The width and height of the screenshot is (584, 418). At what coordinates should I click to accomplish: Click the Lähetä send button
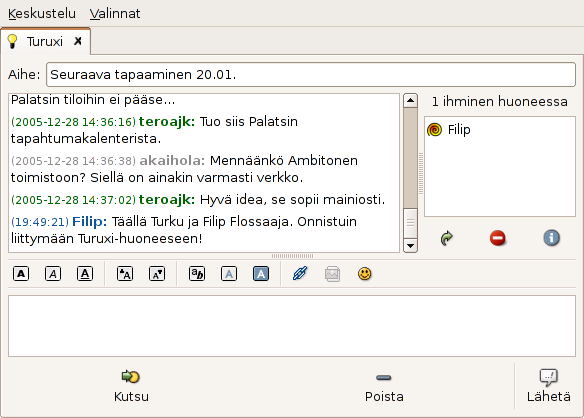[549, 386]
